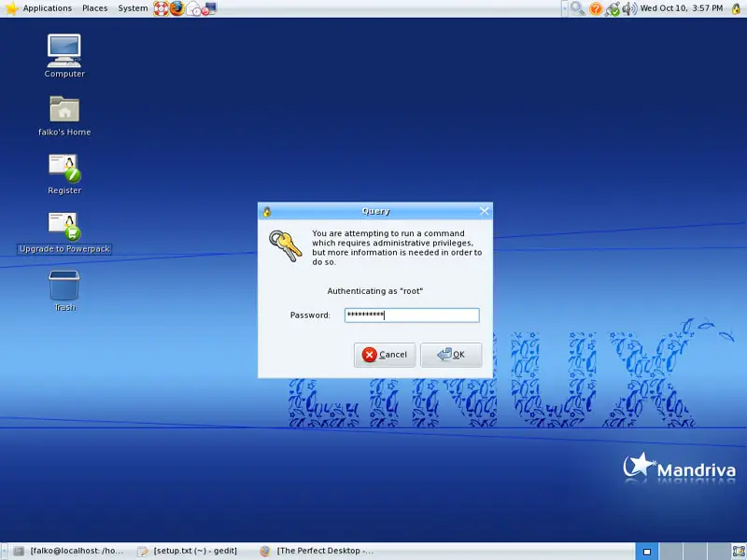Click the orange question mark icon

coord(596,8)
